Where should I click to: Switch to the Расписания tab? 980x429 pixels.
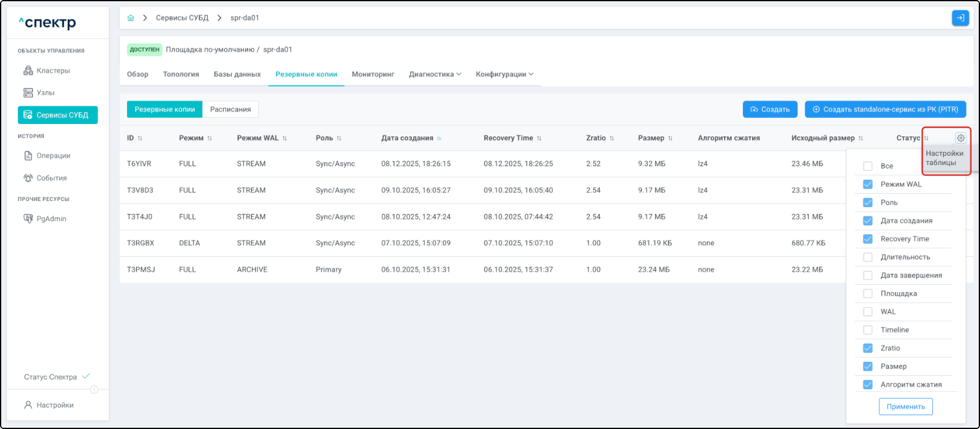[x=230, y=109]
